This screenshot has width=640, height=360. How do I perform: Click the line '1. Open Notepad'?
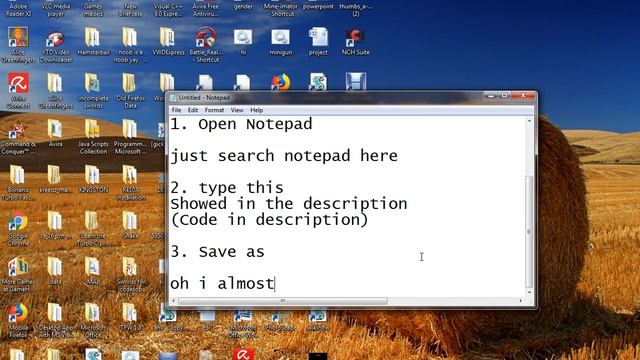(241, 124)
